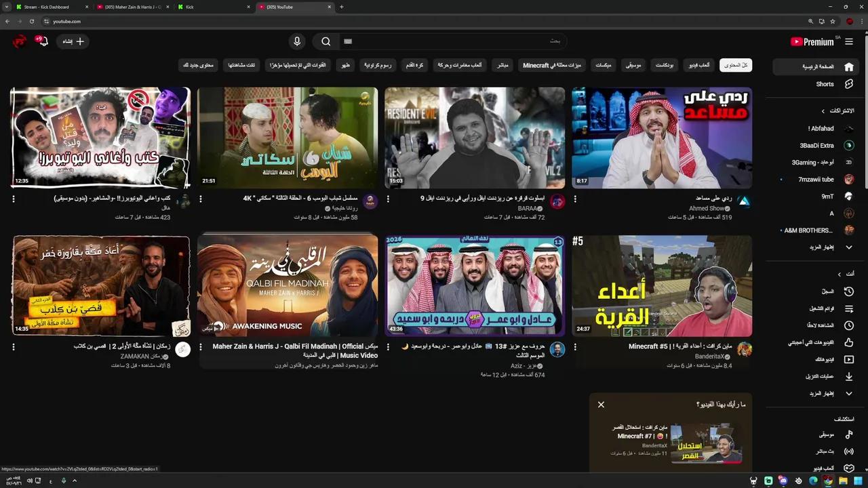Click the YouTube search input field
Image resolution: width=868 pixels, height=488 pixels.
point(453,41)
